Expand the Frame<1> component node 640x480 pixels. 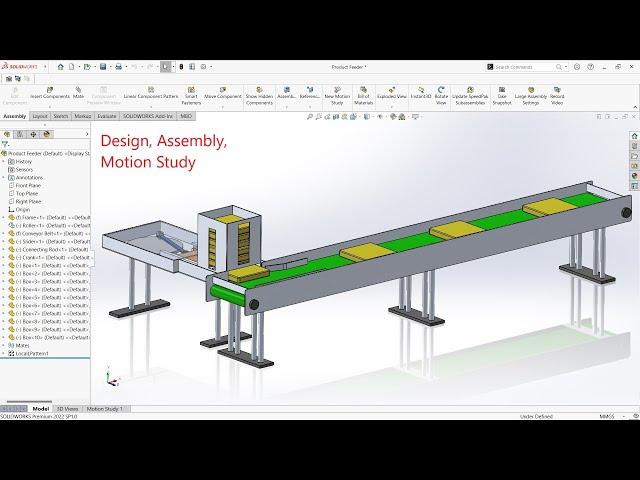point(4,218)
